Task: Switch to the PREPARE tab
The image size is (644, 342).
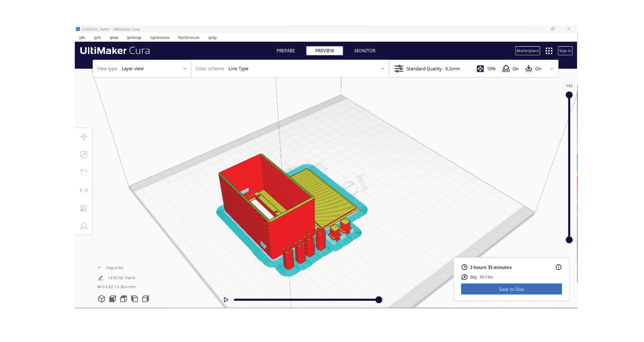Action: click(286, 51)
